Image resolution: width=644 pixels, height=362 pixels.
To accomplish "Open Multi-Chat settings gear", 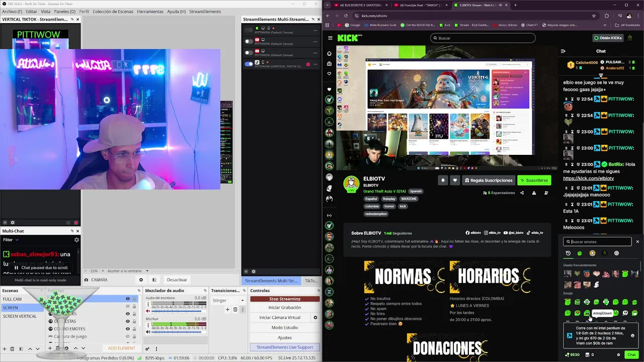I will coord(76,240).
